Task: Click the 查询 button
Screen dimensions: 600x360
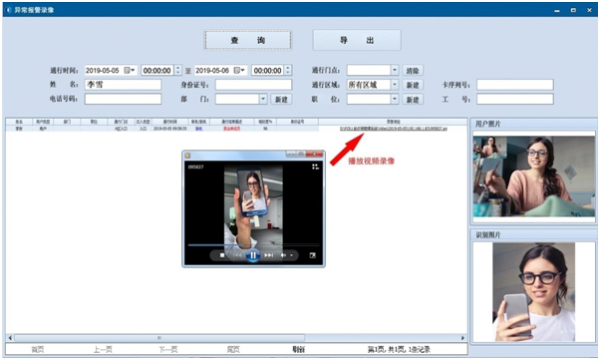Action: pos(248,40)
